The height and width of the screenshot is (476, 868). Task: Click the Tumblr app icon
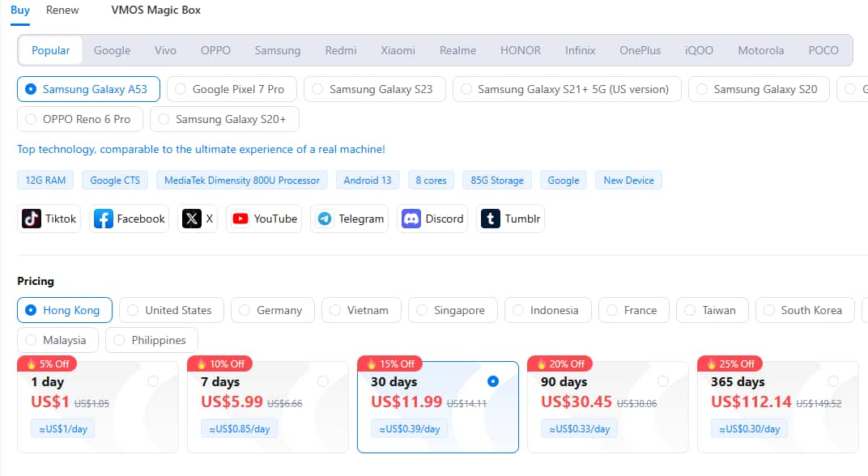pos(491,219)
